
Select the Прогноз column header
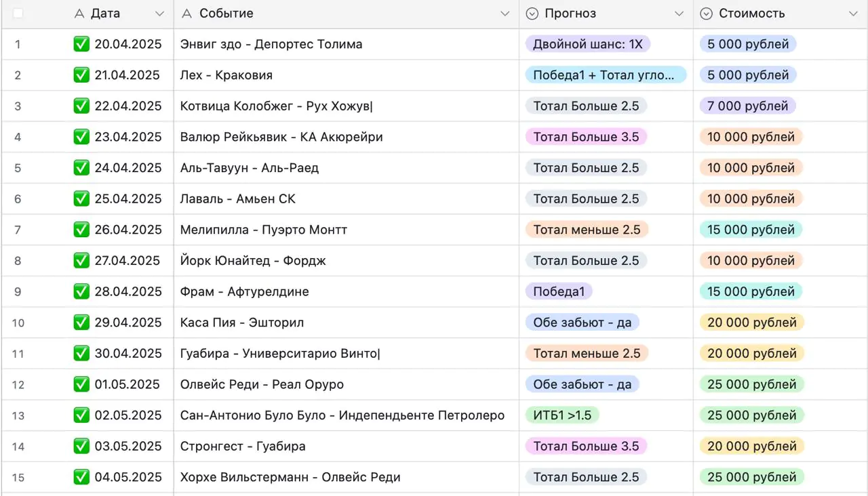[570, 14]
